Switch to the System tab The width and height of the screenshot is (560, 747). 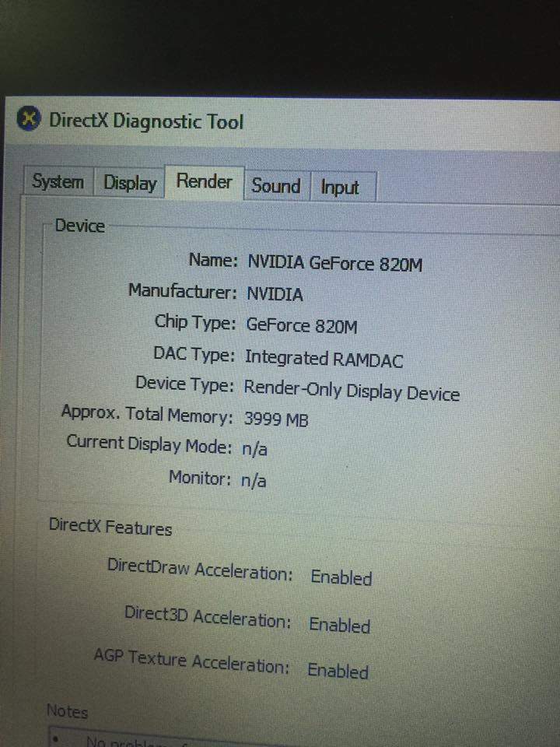(x=58, y=182)
